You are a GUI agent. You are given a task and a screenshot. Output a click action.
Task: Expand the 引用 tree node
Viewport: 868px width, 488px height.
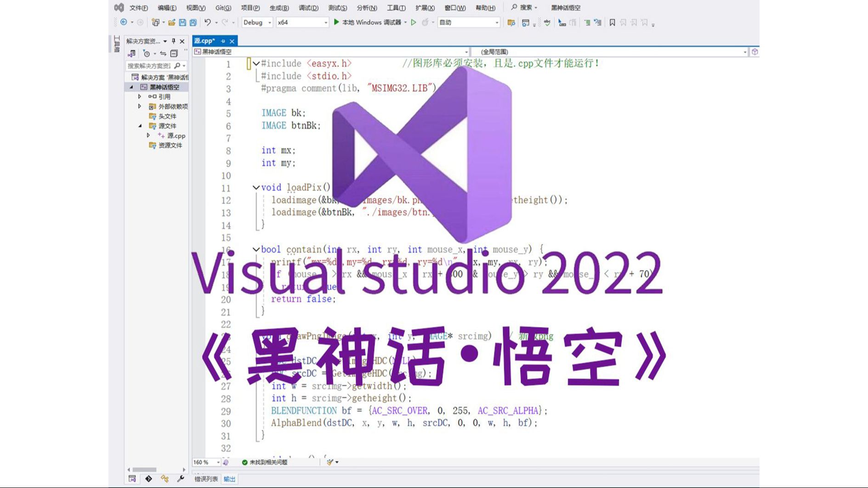tap(140, 96)
